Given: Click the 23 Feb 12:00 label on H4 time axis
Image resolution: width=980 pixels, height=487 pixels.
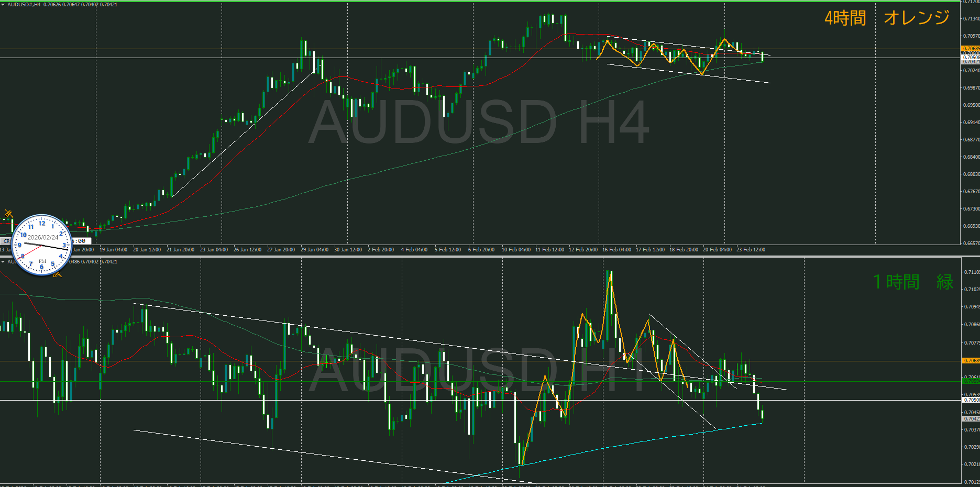Looking at the screenshot, I should click(x=751, y=250).
